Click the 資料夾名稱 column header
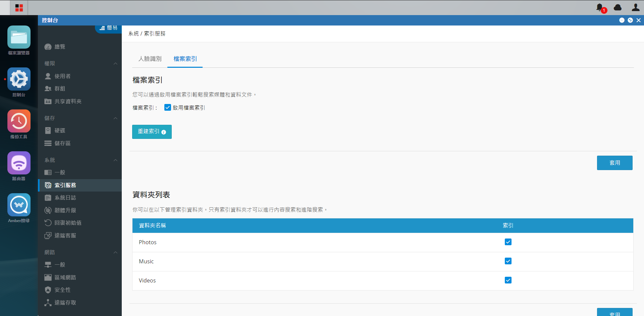Image resolution: width=644 pixels, height=316 pixels. [x=152, y=225]
